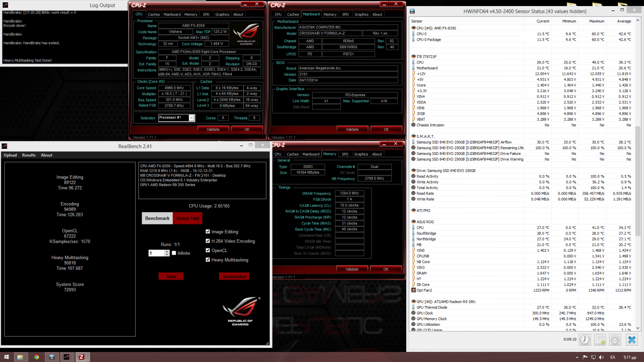Click the S.M.A.R.T. sensor group icon
This screenshot has width=644, height=362.
(413, 136)
